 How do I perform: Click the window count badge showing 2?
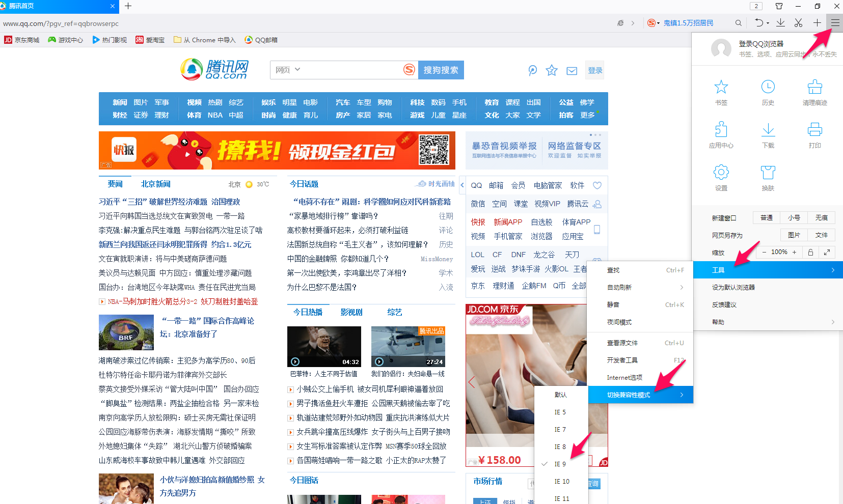click(756, 6)
